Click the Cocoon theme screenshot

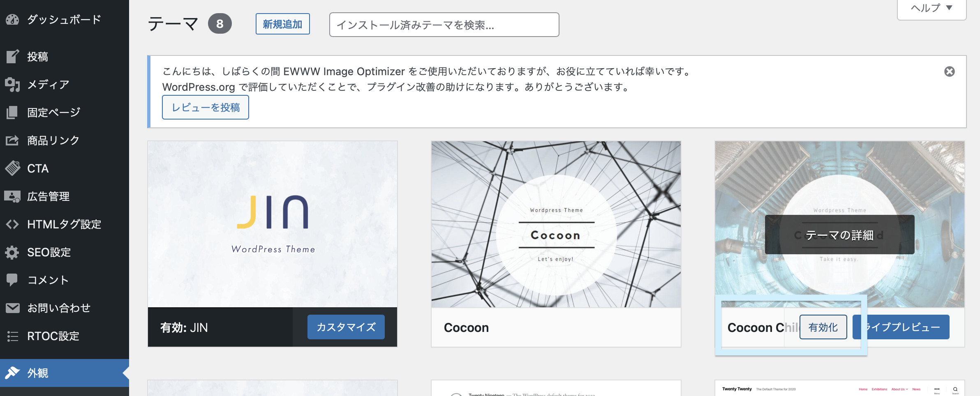tap(556, 224)
